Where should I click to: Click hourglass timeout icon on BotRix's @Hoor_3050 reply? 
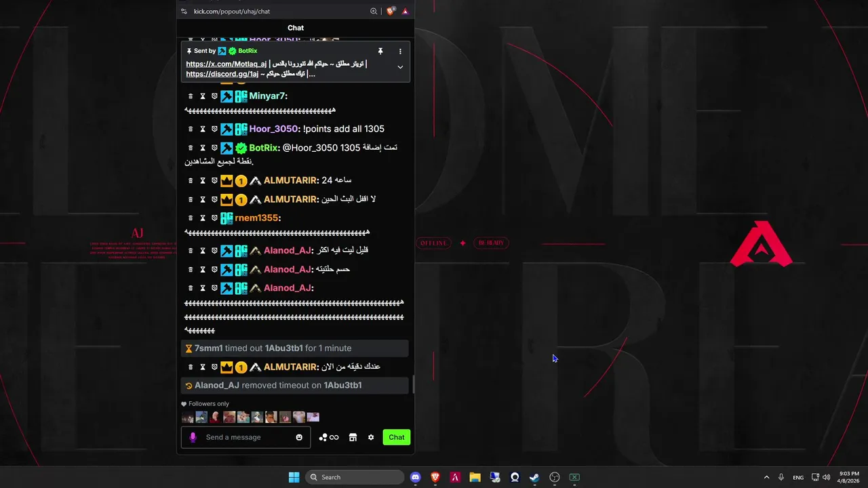(203, 148)
